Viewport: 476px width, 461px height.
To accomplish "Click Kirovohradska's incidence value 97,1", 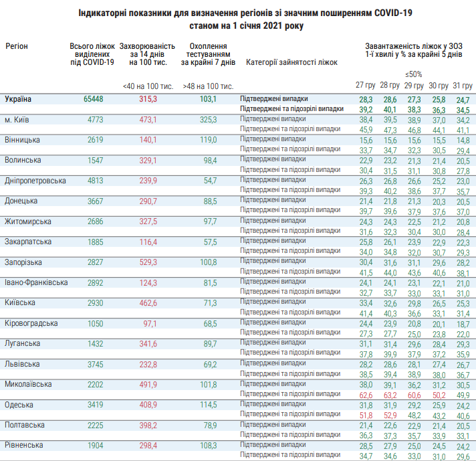I will 148,323.
